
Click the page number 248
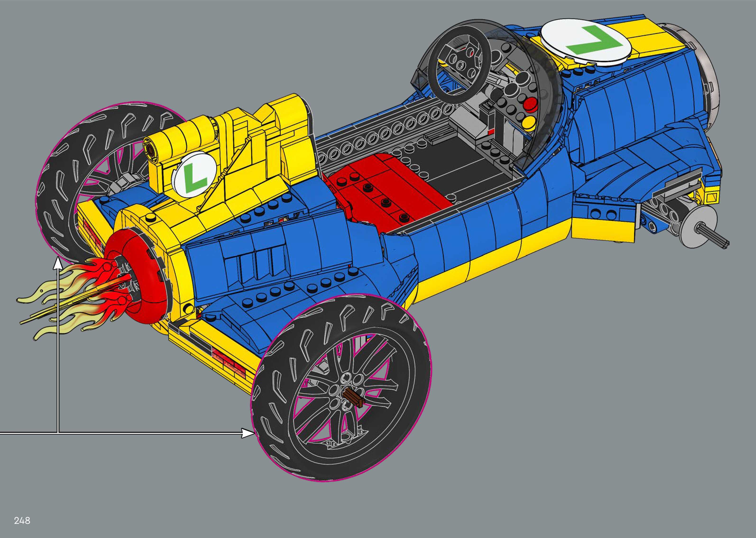coord(22,520)
